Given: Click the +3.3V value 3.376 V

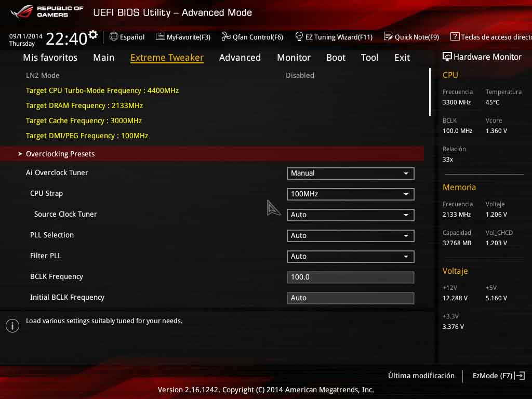Looking at the screenshot, I should pyautogui.click(x=453, y=326).
